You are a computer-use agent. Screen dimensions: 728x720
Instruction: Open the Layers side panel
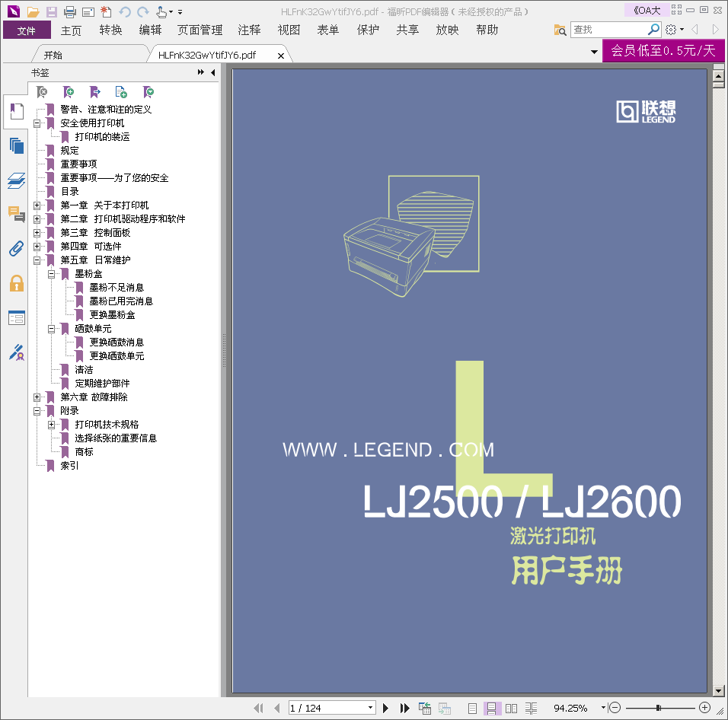click(x=17, y=180)
